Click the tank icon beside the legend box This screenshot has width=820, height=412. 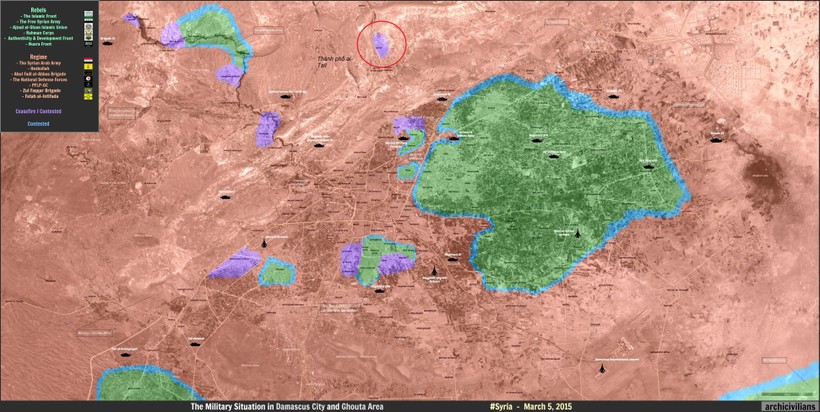[108, 43]
